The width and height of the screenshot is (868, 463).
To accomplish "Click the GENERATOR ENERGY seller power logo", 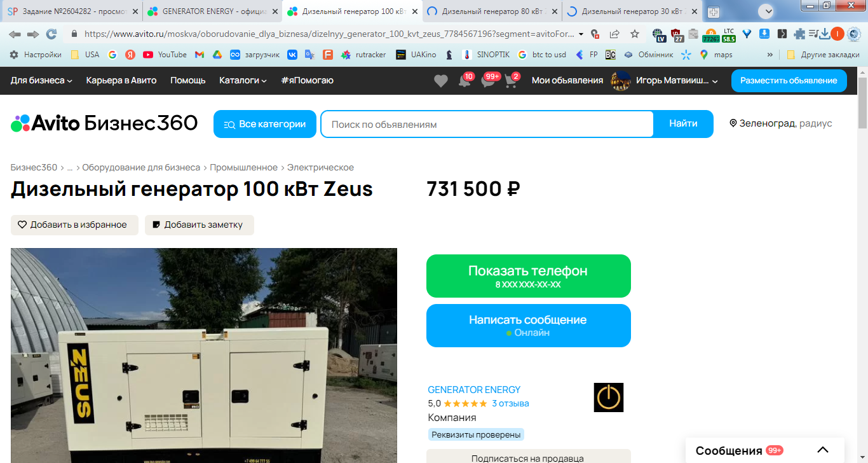I will pyautogui.click(x=608, y=397).
